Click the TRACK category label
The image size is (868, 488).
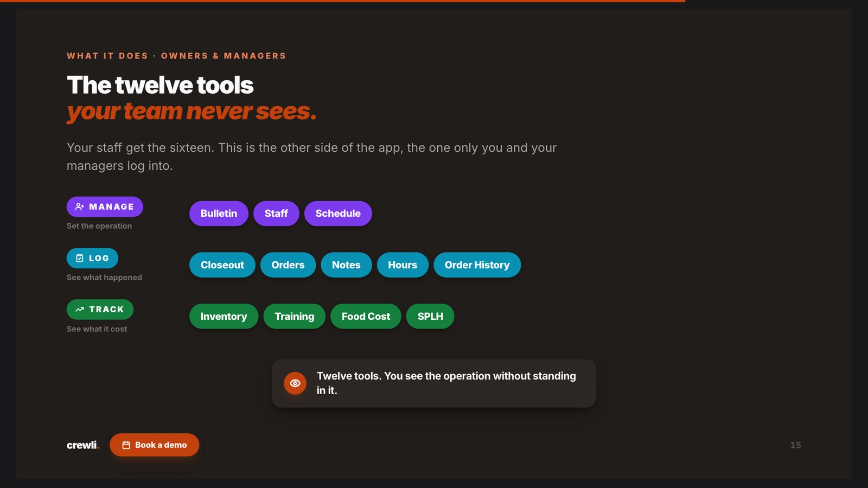[100, 309]
